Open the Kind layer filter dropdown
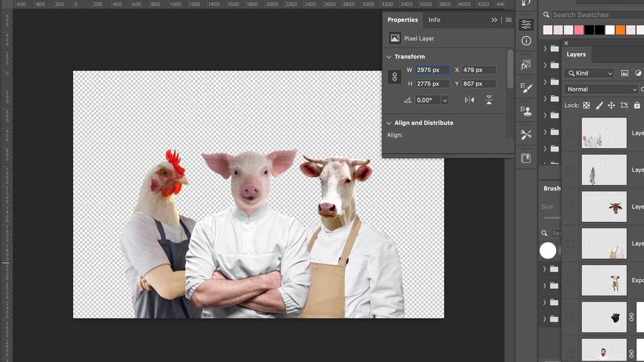This screenshot has width=644, height=362. (590, 73)
